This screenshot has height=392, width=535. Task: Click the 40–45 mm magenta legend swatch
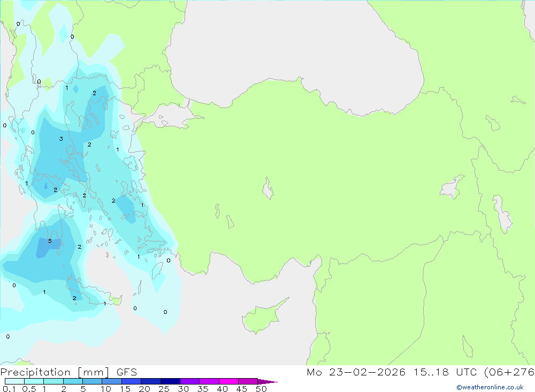228,381
